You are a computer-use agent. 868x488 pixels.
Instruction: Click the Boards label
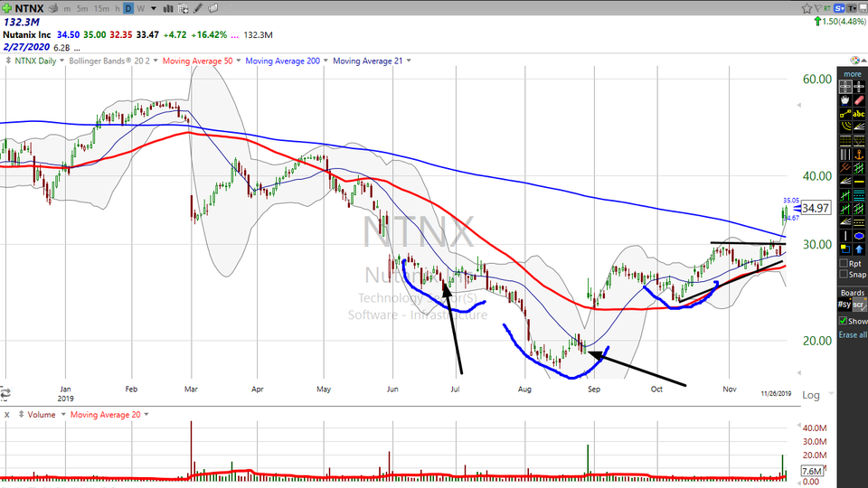click(x=853, y=292)
